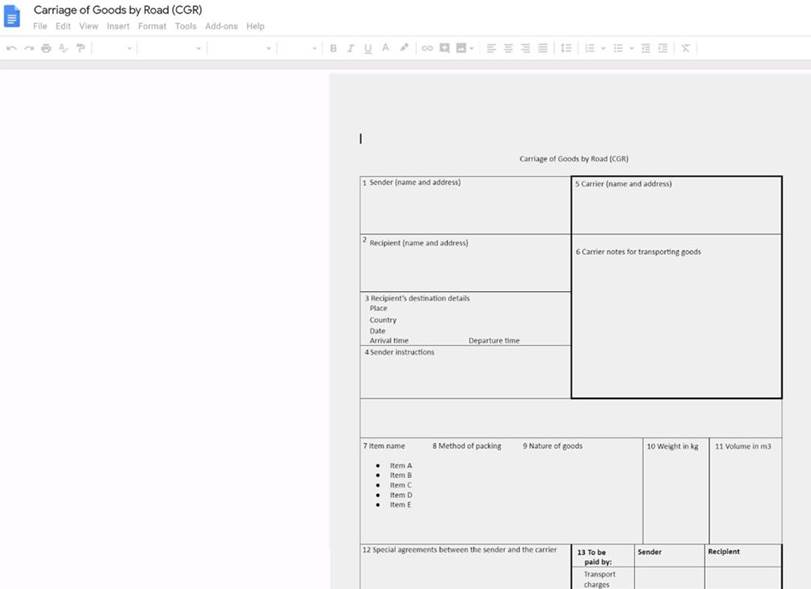The width and height of the screenshot is (811, 589).
Task: Open the Add-ons menu
Action: 221,26
